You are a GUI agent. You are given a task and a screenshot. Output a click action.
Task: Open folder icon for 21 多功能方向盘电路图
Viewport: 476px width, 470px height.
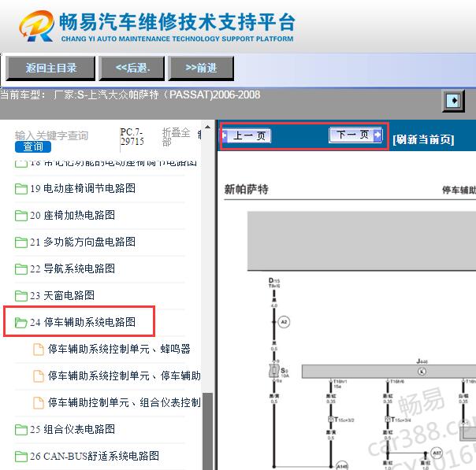click(x=21, y=242)
